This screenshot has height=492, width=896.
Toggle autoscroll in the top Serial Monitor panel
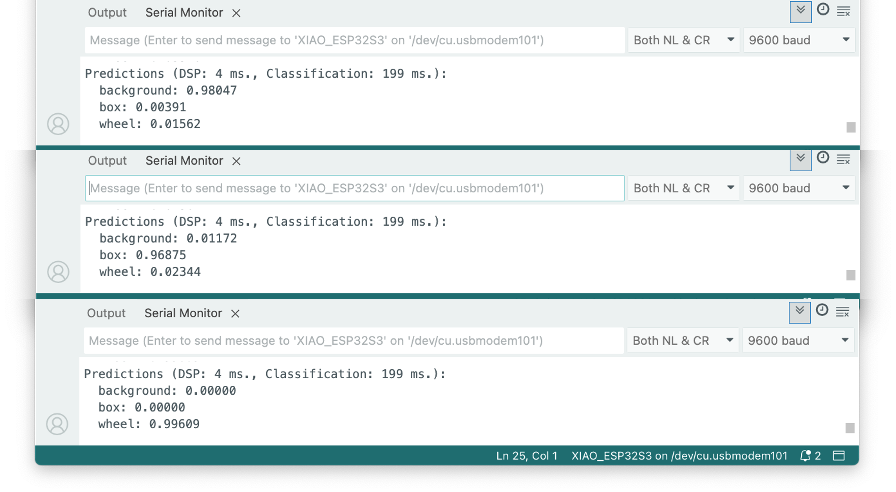[800, 11]
